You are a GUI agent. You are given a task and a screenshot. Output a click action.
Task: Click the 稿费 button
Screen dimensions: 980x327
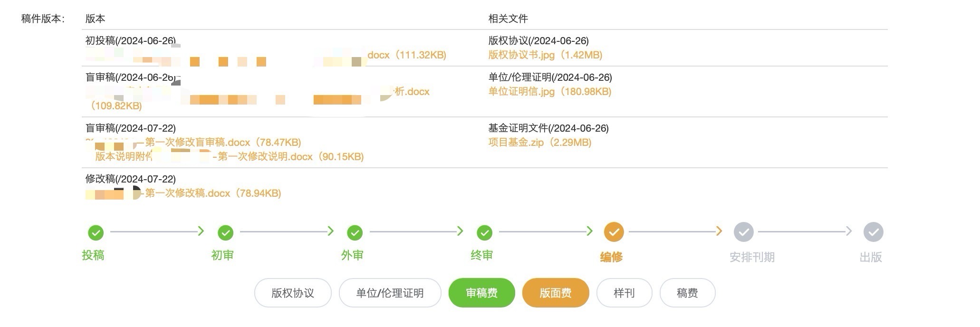(687, 293)
